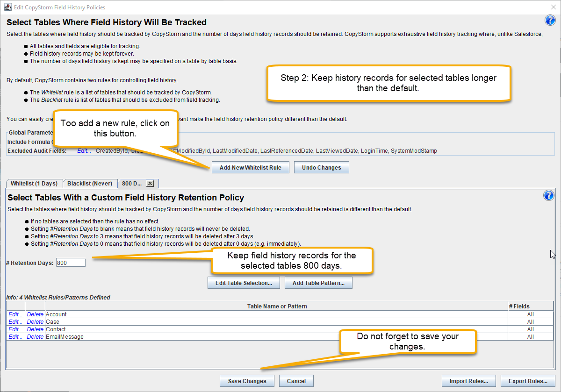The height and width of the screenshot is (392, 561).
Task: Click Import Rules button
Action: tap(469, 381)
